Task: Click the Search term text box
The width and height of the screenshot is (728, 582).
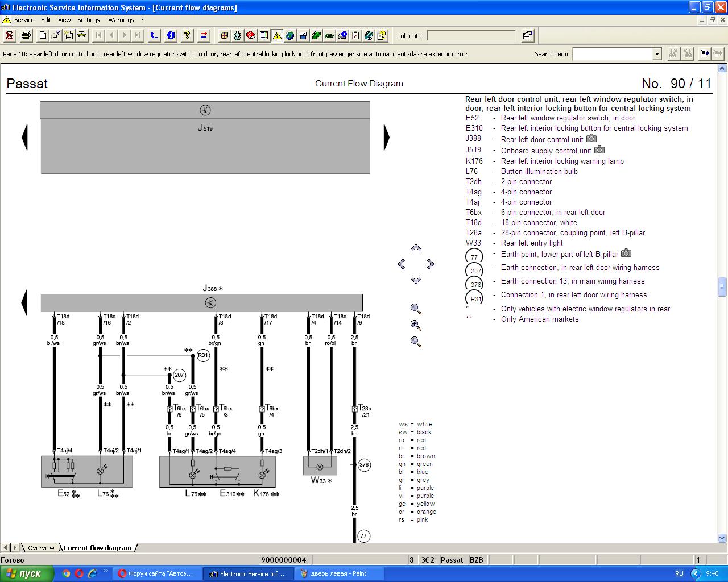Action: pyautogui.click(x=613, y=54)
